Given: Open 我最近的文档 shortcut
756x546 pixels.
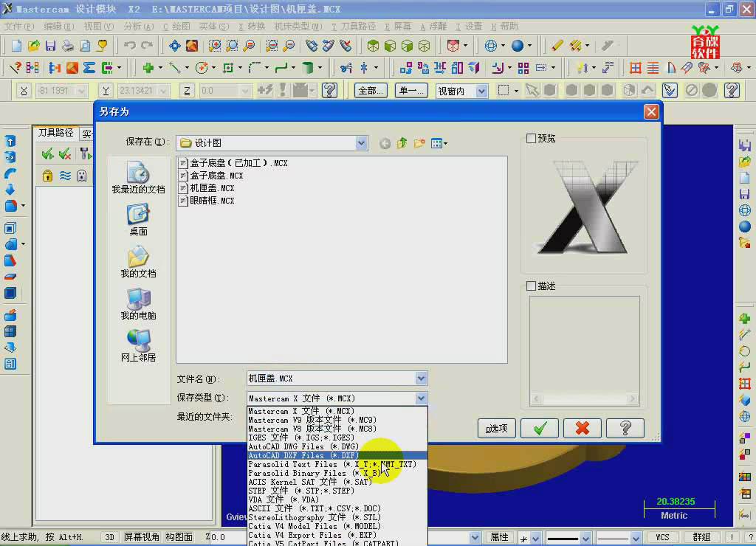Looking at the screenshot, I should coord(138,178).
